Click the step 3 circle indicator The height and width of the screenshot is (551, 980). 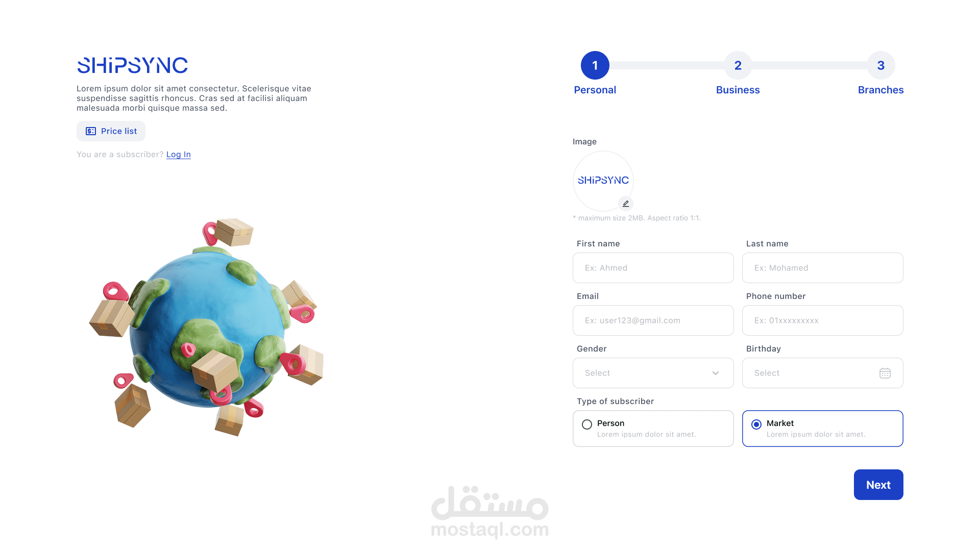tap(881, 65)
